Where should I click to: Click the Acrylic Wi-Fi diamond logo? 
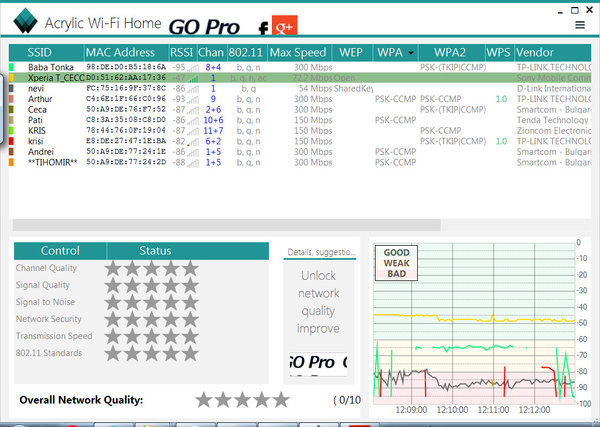click(x=25, y=21)
